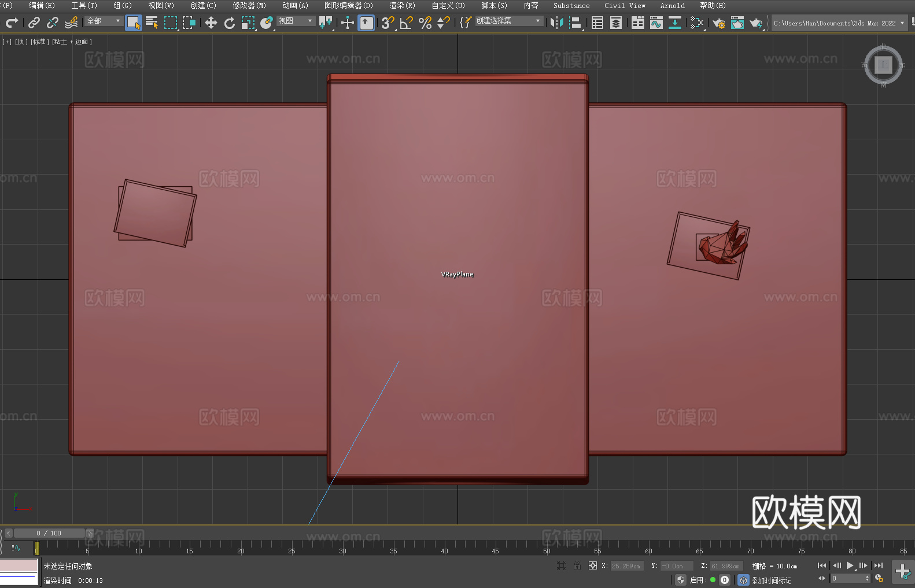Open Render Setup teapot icon
The height and width of the screenshot is (588, 915).
coord(719,23)
